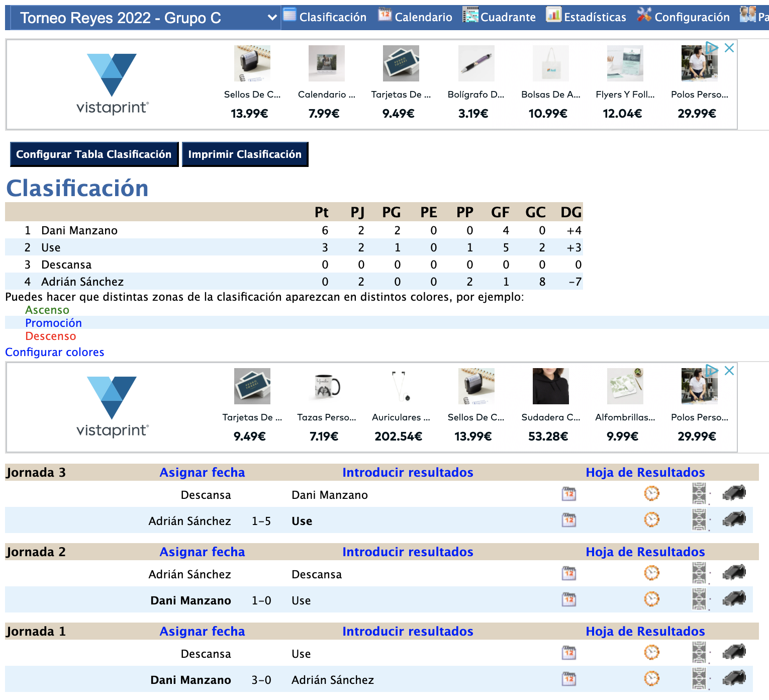
Task: Select the Sudadera product thumbnail in ad
Action: click(x=550, y=387)
